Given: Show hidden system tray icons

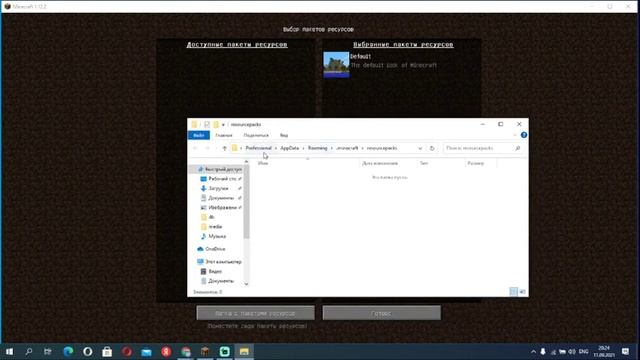Looking at the screenshot, I should click(533, 351).
